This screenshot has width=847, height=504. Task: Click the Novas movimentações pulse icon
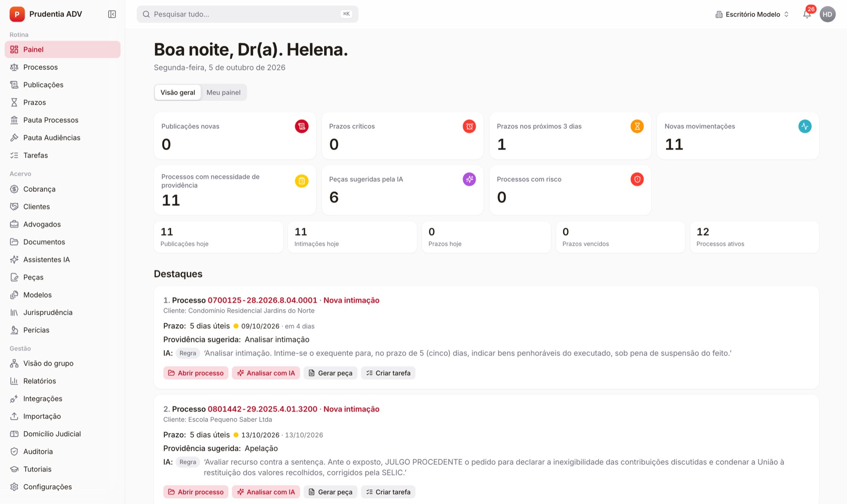[805, 126]
